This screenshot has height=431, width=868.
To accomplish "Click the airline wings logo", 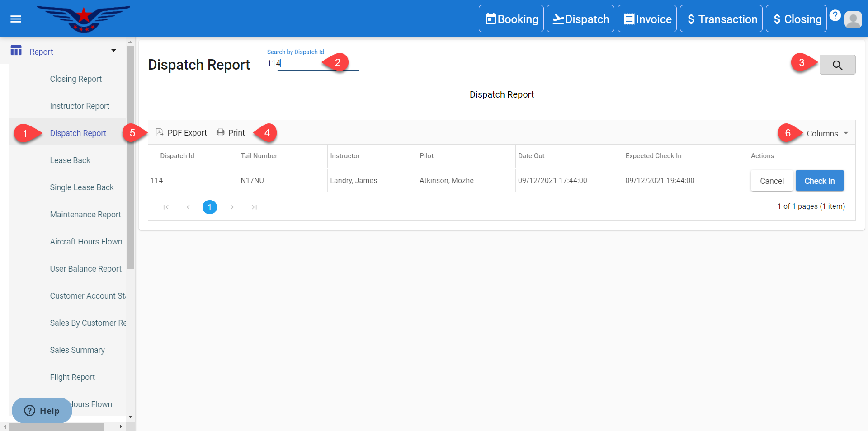I will pyautogui.click(x=83, y=19).
